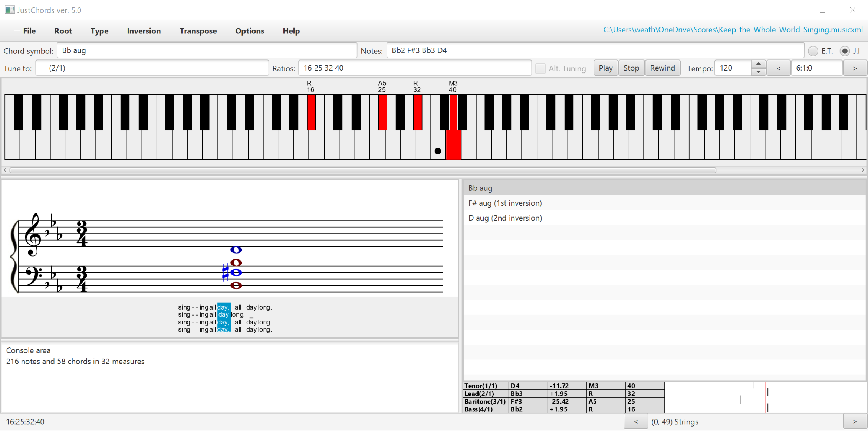Click the treble clef on the staff

click(x=33, y=234)
